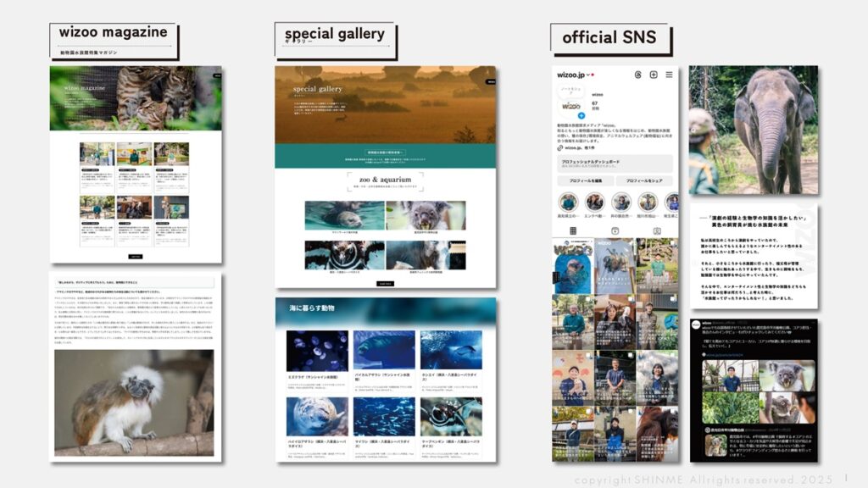
Task: Click the wizoo avatar on the dark tweet
Action: (696, 324)
